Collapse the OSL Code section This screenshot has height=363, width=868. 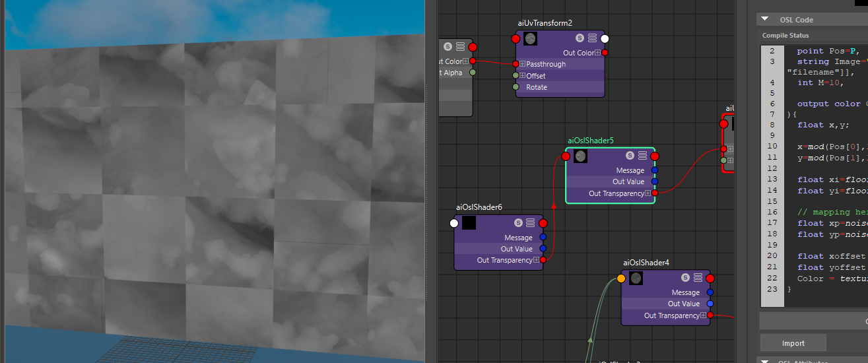point(765,20)
